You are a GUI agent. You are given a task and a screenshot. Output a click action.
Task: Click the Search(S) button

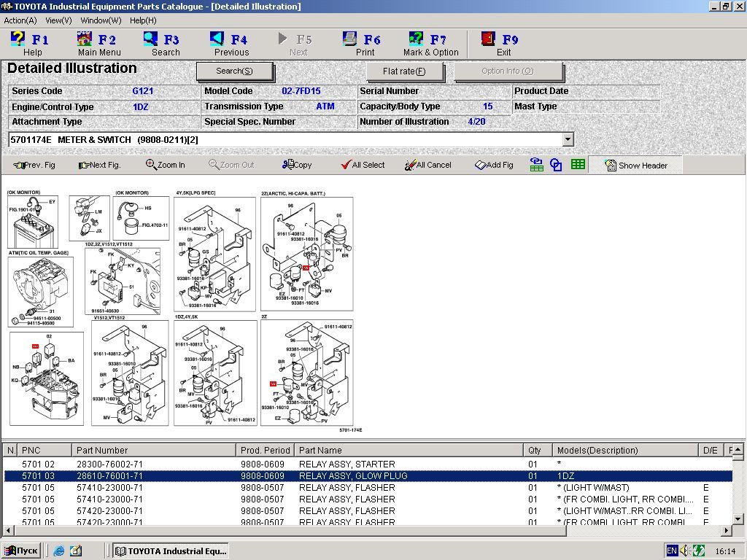click(x=234, y=71)
